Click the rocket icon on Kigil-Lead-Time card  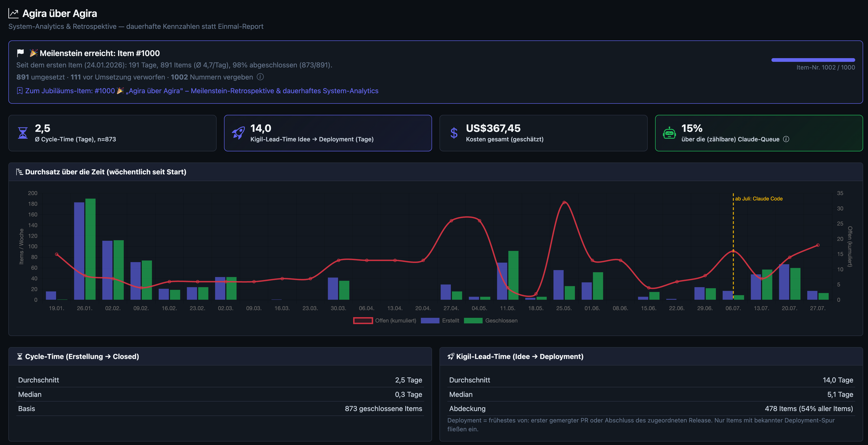[238, 133]
